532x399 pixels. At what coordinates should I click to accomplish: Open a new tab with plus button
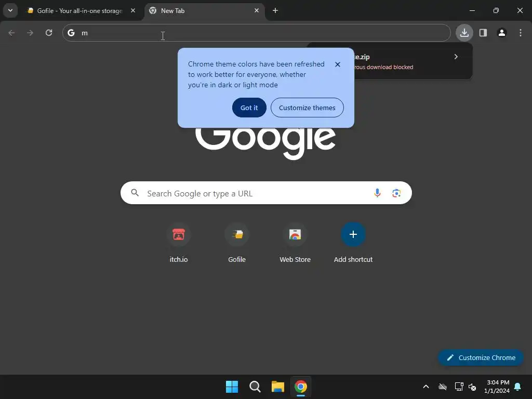pos(275,10)
